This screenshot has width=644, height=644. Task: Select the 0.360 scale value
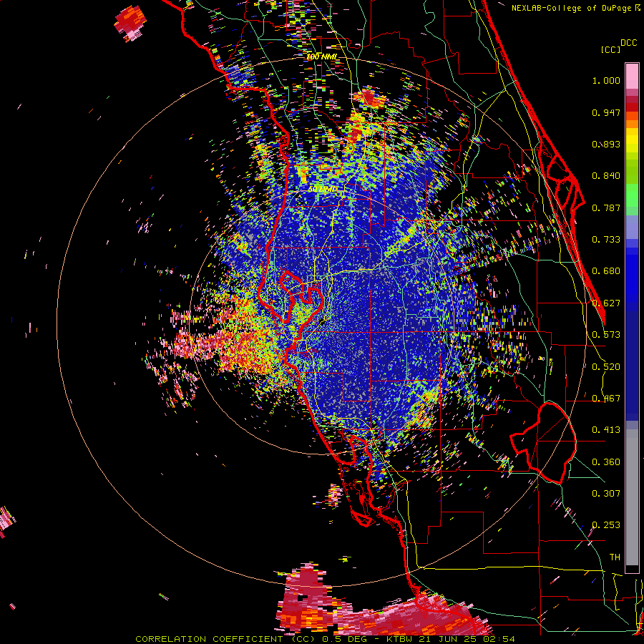click(x=606, y=462)
